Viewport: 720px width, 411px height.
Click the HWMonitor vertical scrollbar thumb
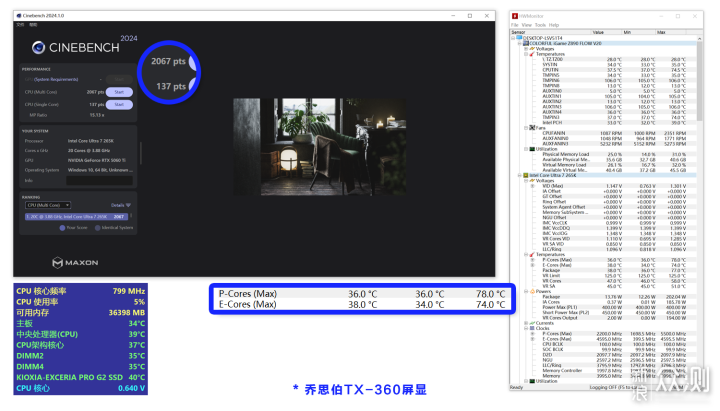(699, 81)
